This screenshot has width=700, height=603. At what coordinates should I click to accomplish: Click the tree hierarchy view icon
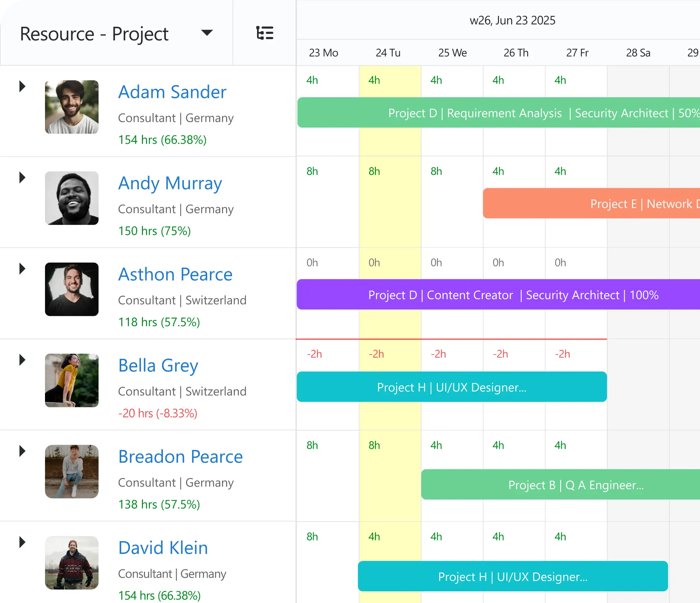(265, 33)
